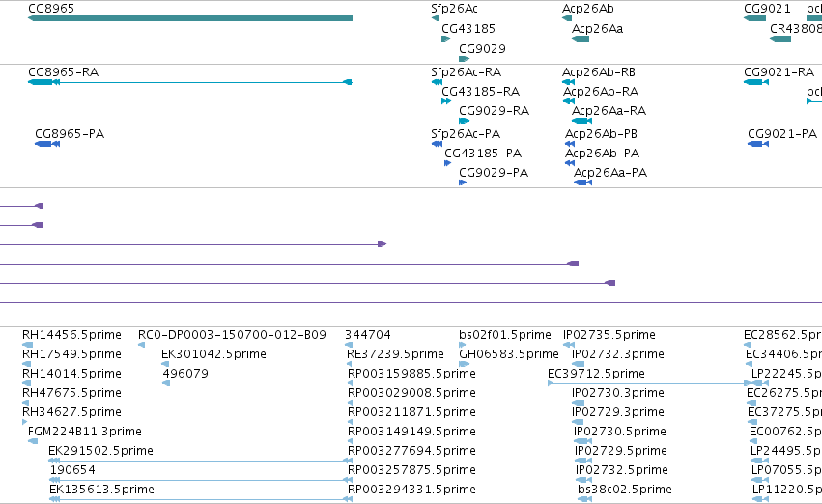Select the Acp26Ab gene label
This screenshot has width=822, height=504.
click(x=587, y=9)
